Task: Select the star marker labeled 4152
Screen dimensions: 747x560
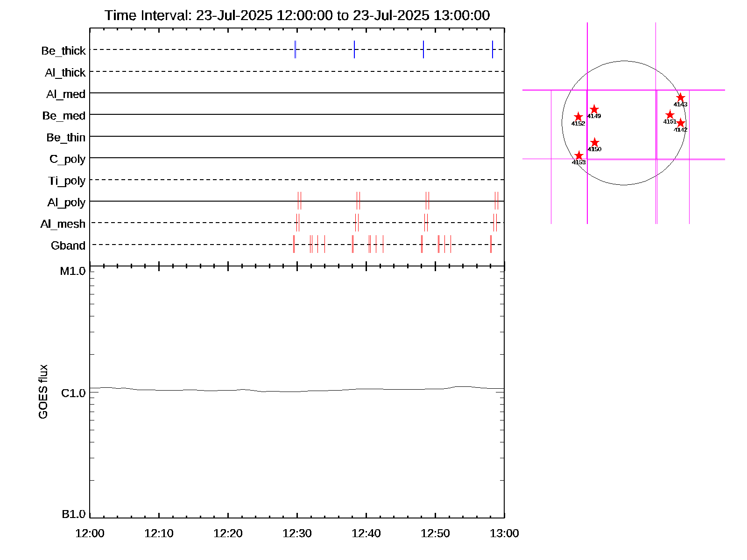Action: coord(578,117)
